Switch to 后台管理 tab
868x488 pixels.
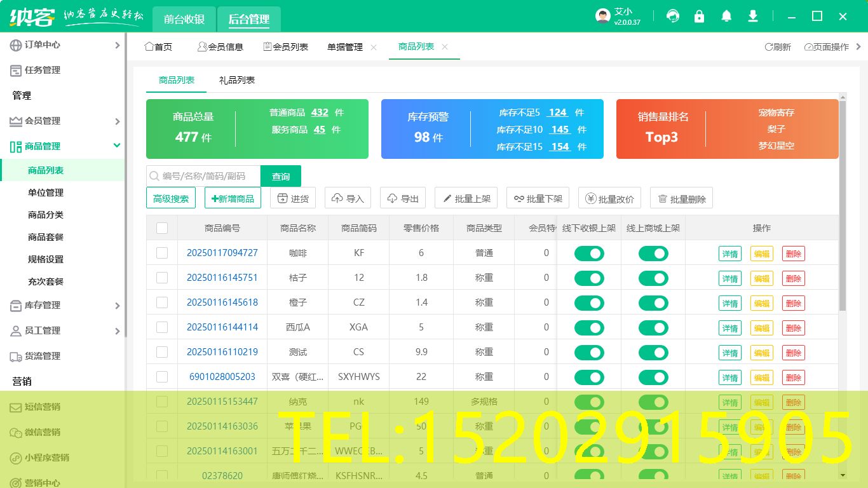(249, 19)
